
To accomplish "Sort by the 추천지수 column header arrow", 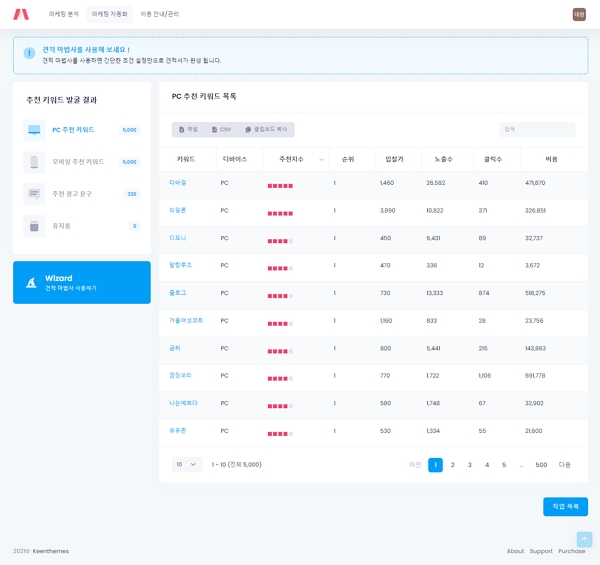I will point(321,159).
